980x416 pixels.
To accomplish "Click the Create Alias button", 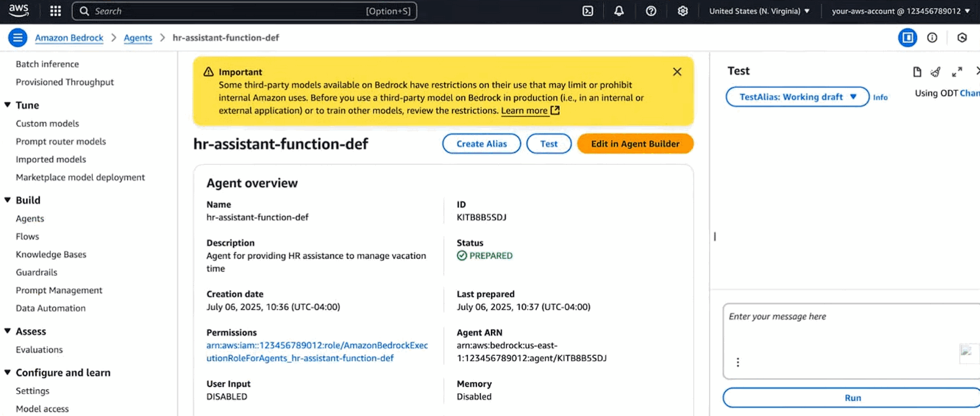I will click(482, 144).
